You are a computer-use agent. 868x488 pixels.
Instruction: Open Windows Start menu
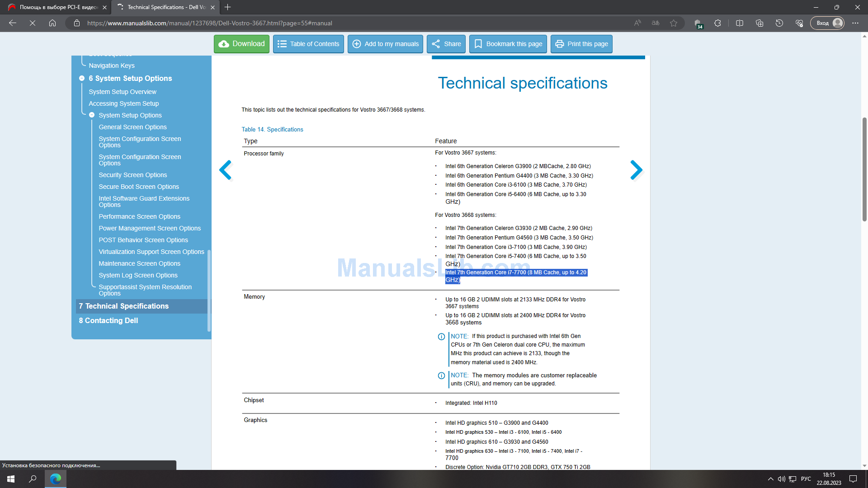[x=11, y=479]
